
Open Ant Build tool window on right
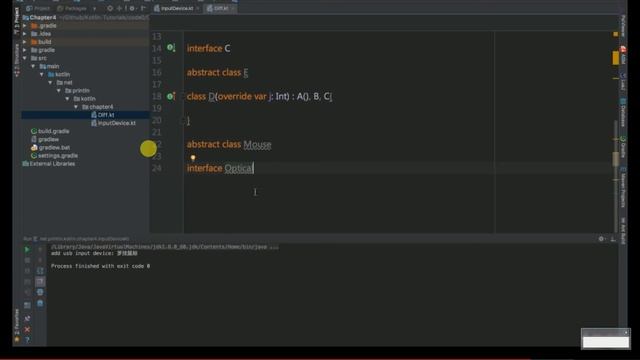[623, 231]
